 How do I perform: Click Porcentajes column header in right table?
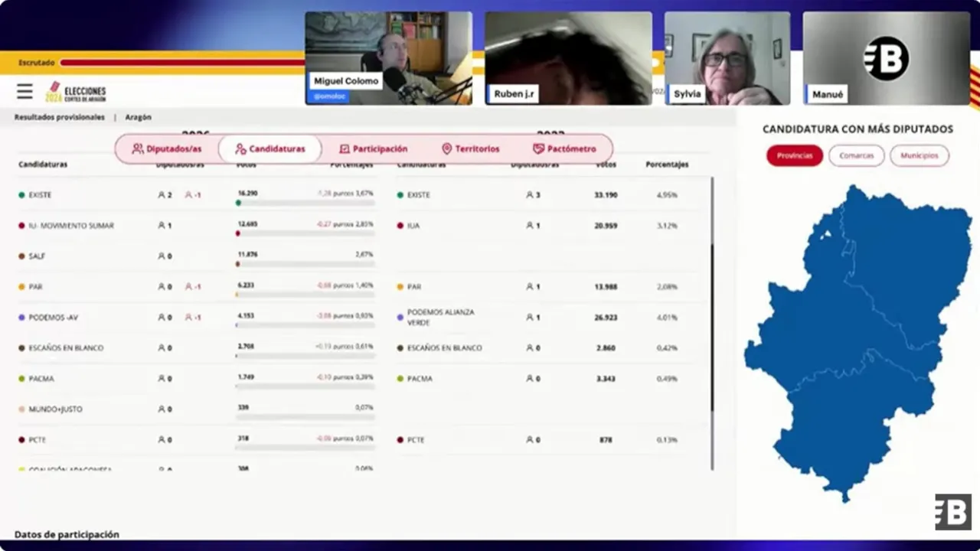click(x=667, y=165)
